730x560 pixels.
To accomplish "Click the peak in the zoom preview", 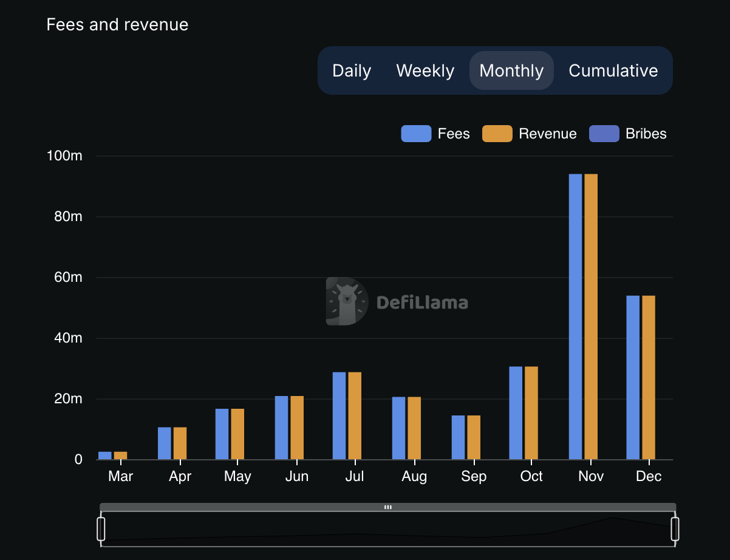I will tap(612, 518).
